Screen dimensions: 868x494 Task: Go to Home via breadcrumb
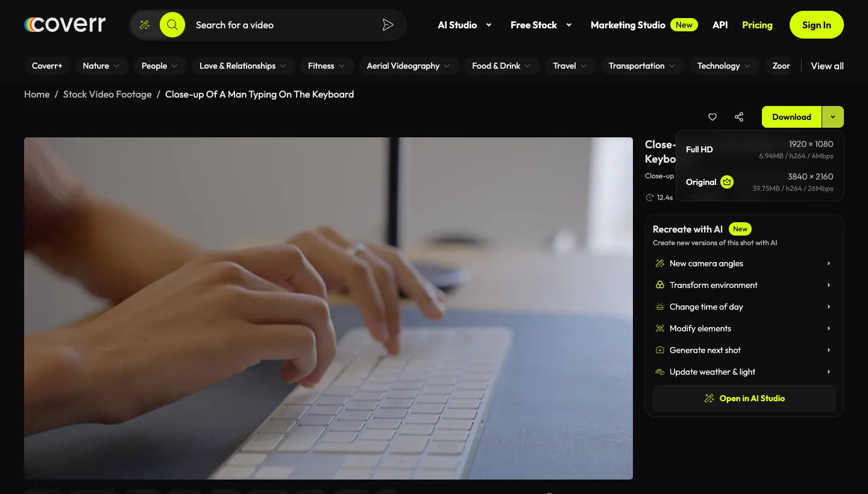click(x=37, y=94)
